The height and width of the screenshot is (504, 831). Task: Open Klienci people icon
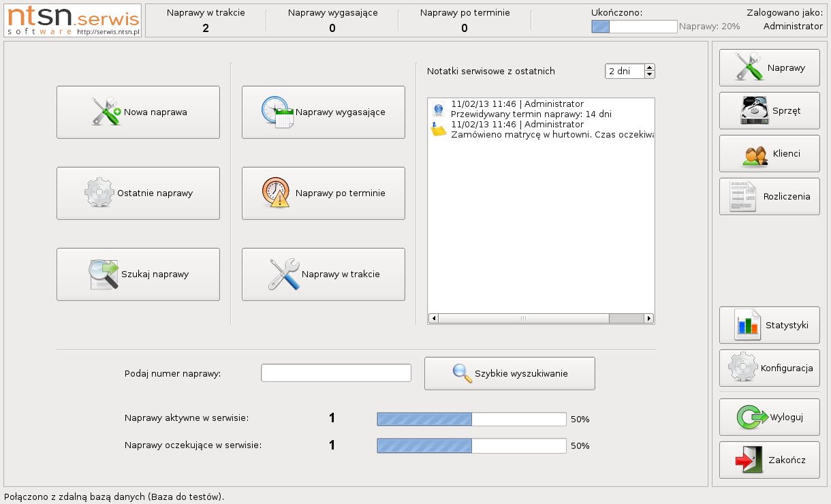click(755, 154)
